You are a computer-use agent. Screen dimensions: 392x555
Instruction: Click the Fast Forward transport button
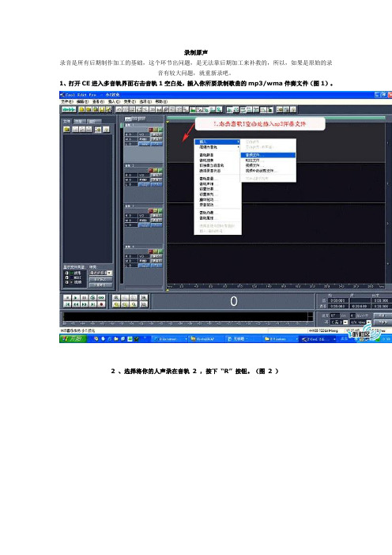pyautogui.click(x=85, y=304)
